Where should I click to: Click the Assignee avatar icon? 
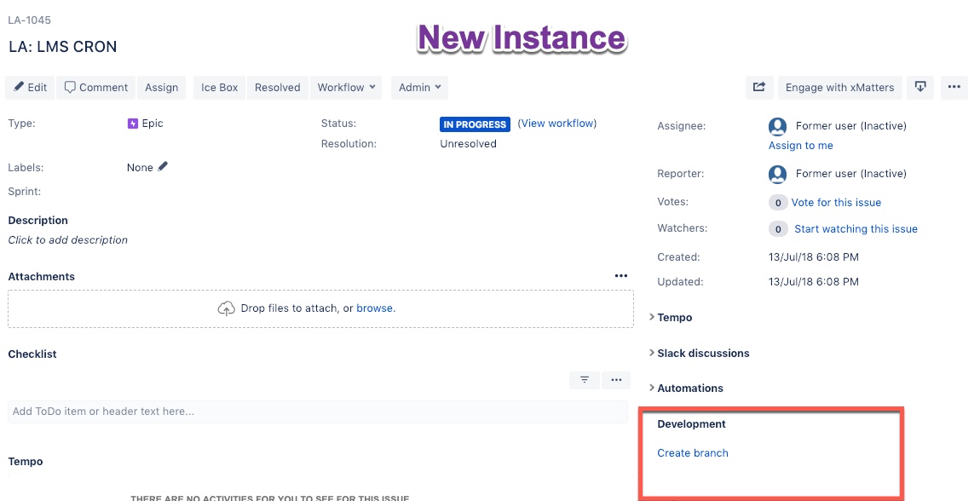(x=777, y=126)
